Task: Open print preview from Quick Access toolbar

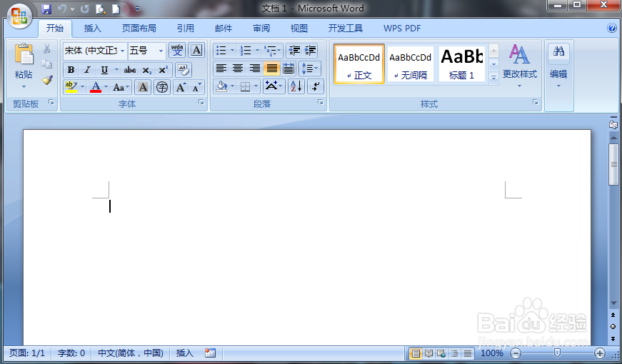Action: [101, 9]
